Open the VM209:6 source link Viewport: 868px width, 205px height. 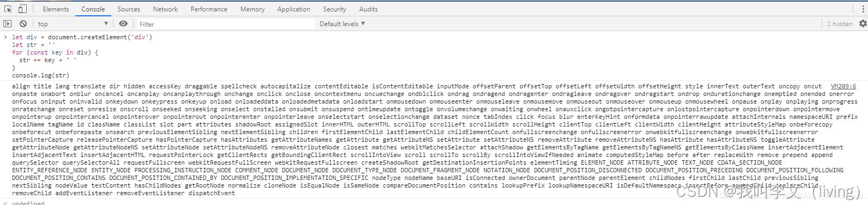(x=843, y=86)
